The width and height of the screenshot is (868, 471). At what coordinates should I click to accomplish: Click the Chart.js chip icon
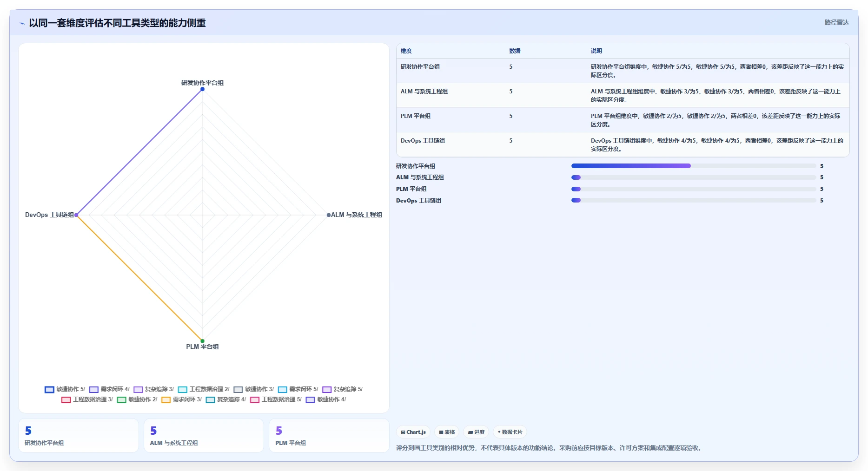click(x=403, y=432)
